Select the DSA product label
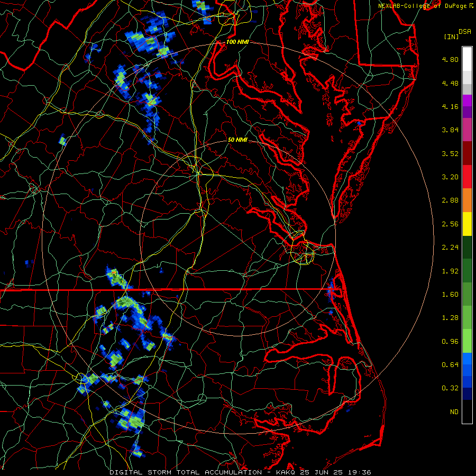Screen dimensions: 476x476 tap(465, 32)
